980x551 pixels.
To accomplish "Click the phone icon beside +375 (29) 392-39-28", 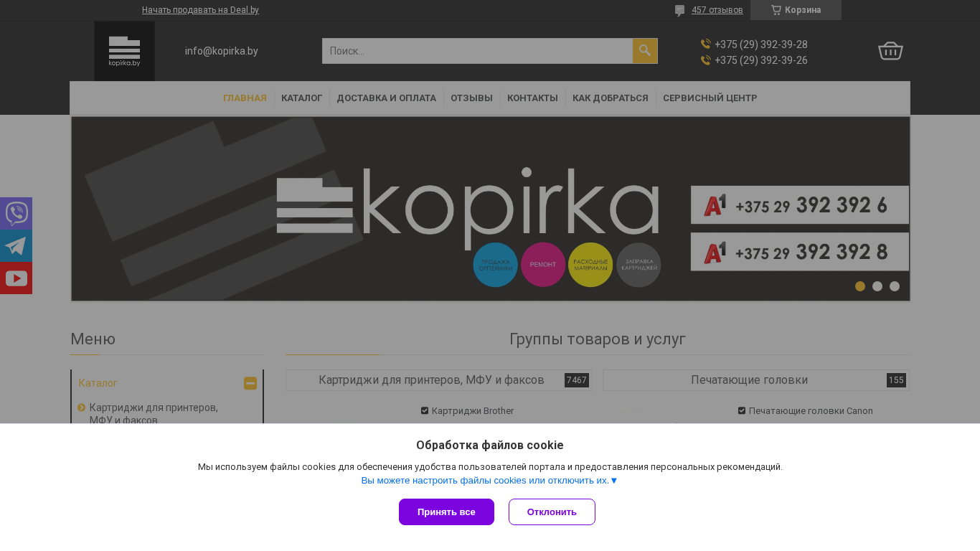I will [x=705, y=44].
